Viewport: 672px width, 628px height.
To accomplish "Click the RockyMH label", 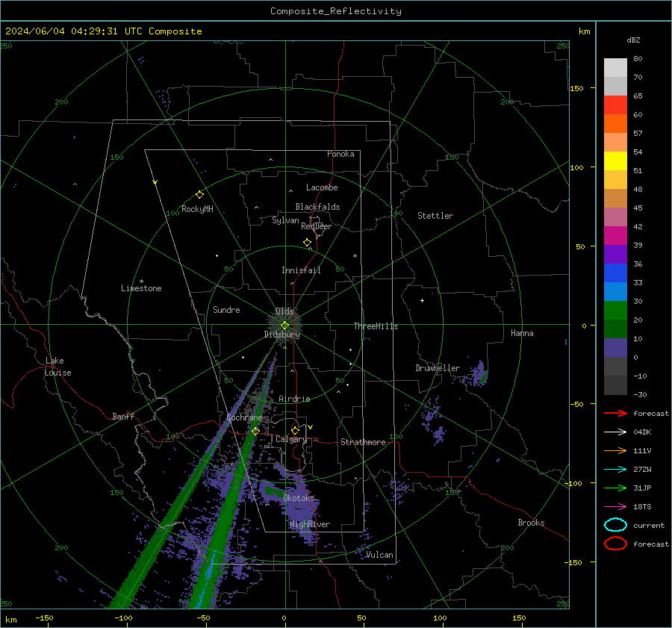I will (197, 209).
